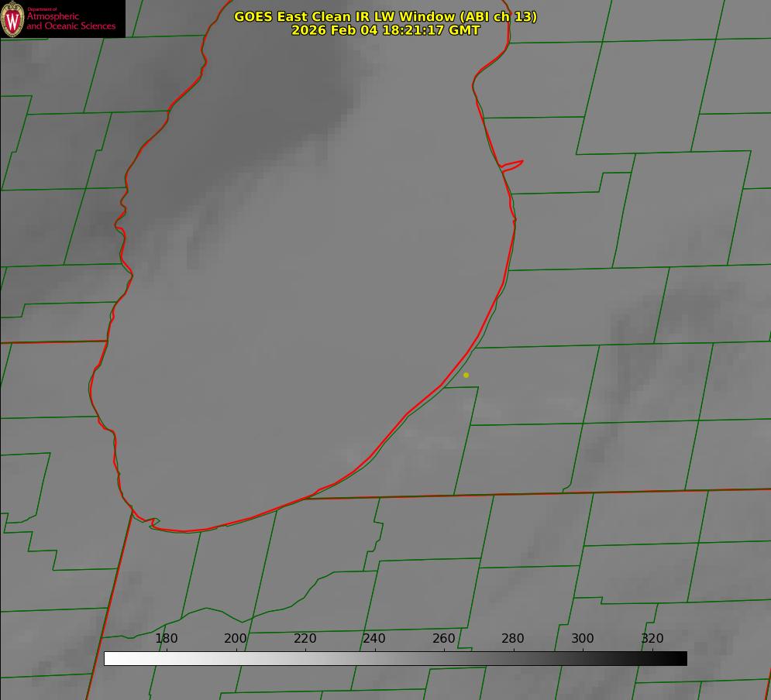Viewport: 771px width, 700px height.
Task: Select the 280 colorbar tick label
Action: (x=513, y=638)
